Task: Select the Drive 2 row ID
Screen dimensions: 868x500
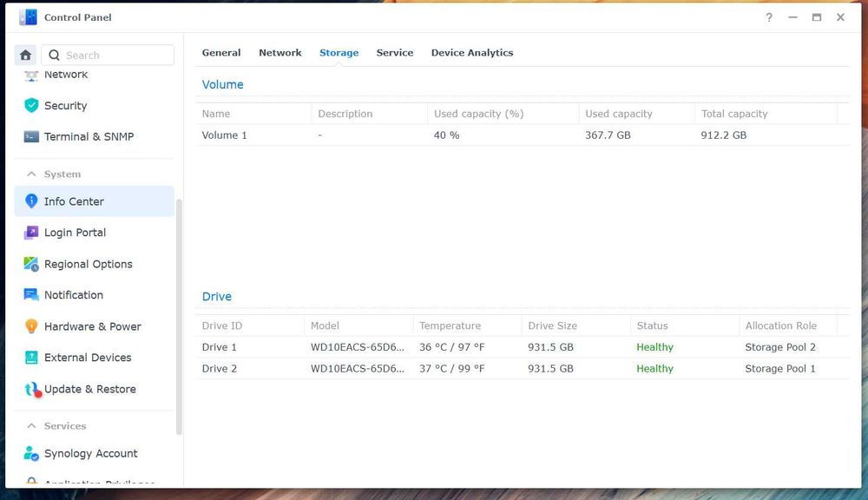Action: (220, 369)
